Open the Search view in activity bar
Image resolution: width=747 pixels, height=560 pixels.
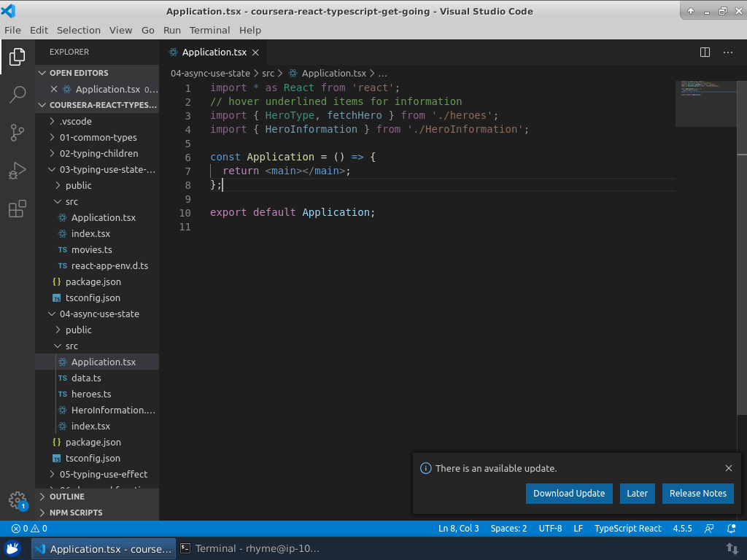(x=18, y=94)
